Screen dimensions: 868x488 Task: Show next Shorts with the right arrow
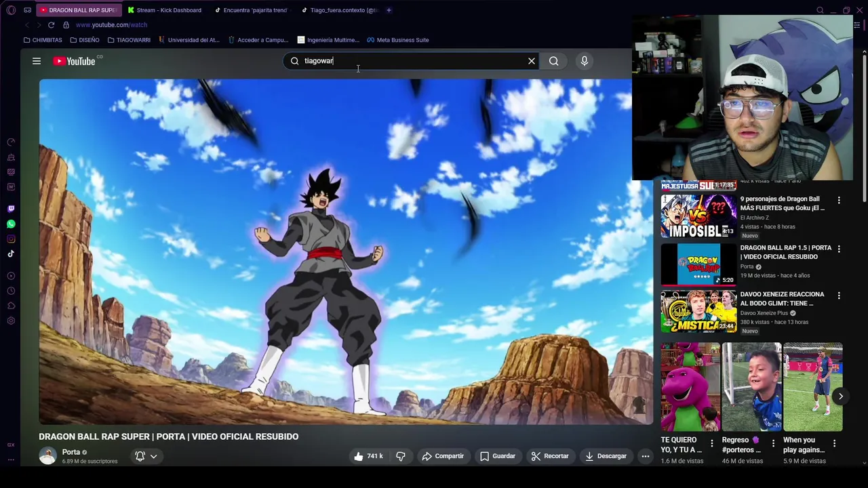point(840,396)
